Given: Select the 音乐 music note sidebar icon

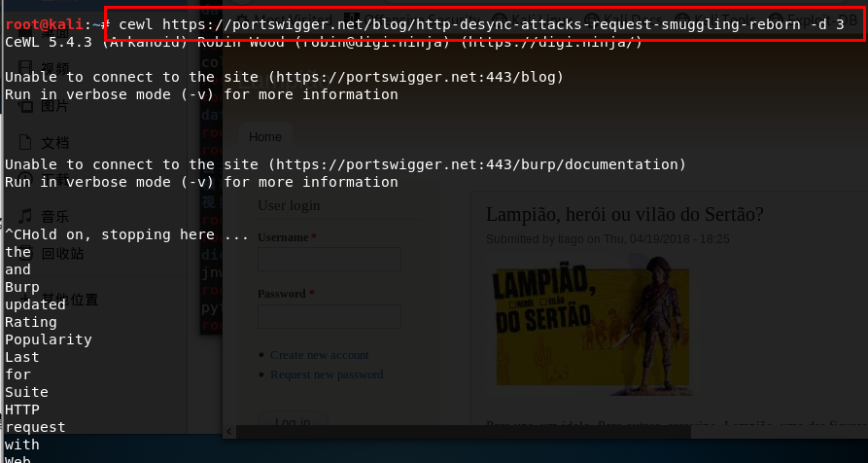Looking at the screenshot, I should tap(26, 216).
